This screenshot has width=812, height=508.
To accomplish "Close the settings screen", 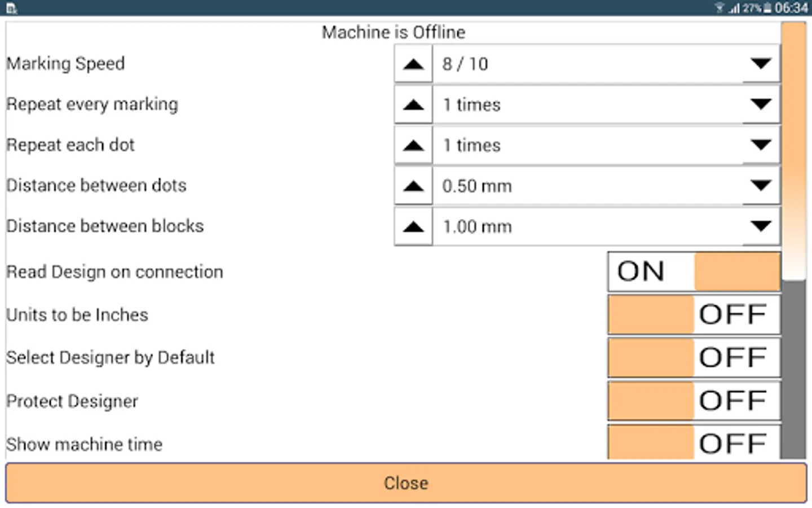I will (x=406, y=483).
